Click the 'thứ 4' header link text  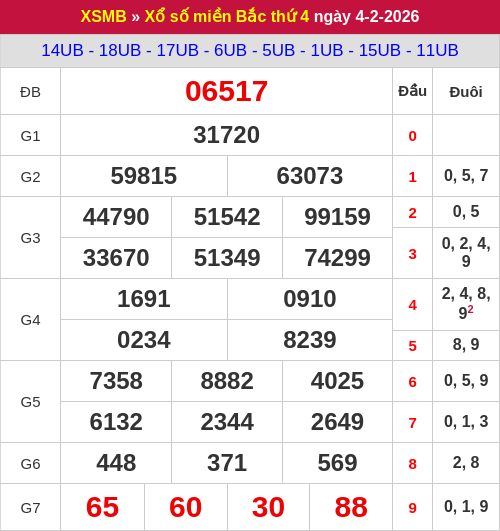point(290,16)
